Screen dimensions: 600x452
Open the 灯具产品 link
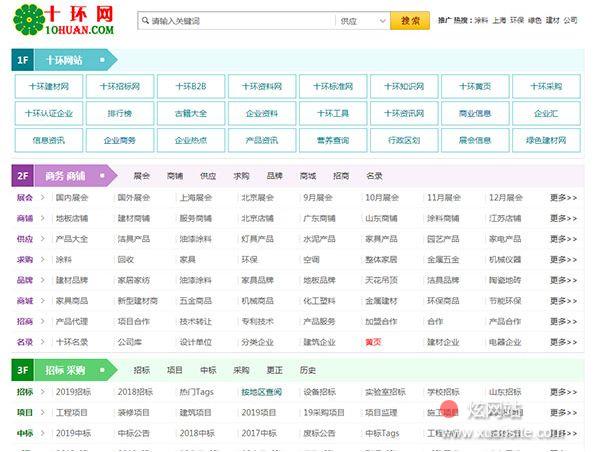click(x=258, y=239)
